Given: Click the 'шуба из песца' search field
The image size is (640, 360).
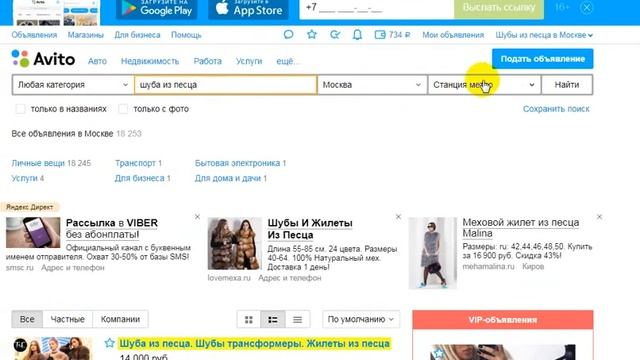Looking at the screenshot, I should 226,85.
